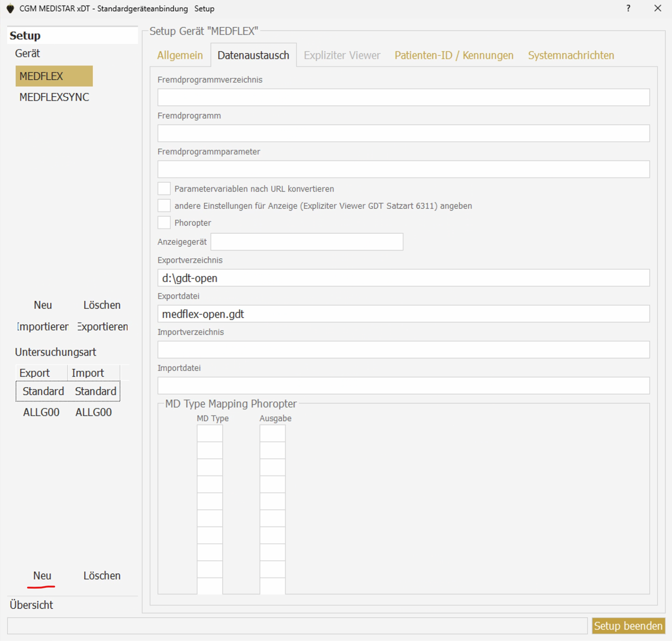Click the help question mark icon
The width and height of the screenshot is (672, 641).
(x=628, y=8)
